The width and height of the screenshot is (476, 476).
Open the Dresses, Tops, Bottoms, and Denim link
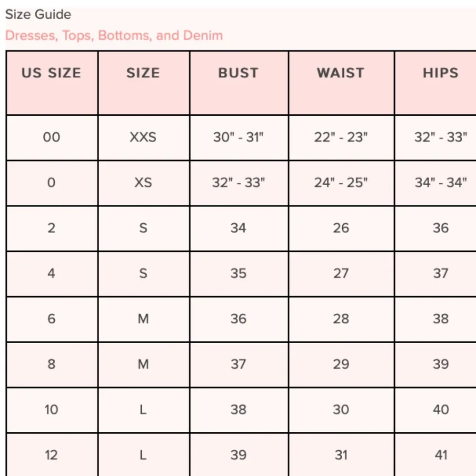(x=114, y=36)
